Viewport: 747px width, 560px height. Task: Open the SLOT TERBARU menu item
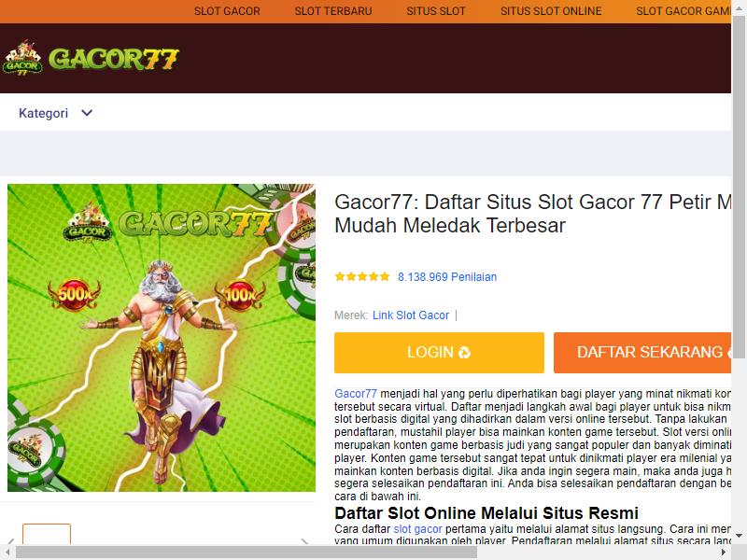333,11
